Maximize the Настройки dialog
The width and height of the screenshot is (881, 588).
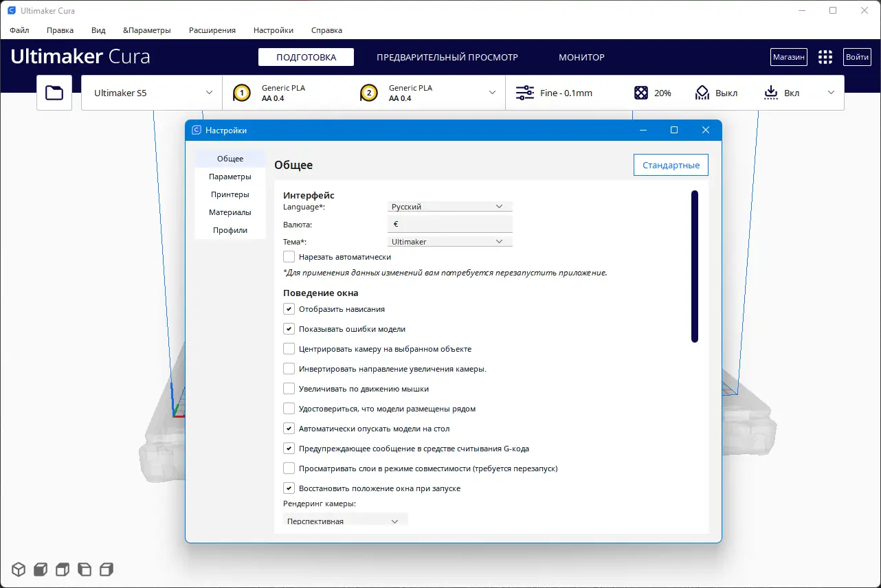674,130
